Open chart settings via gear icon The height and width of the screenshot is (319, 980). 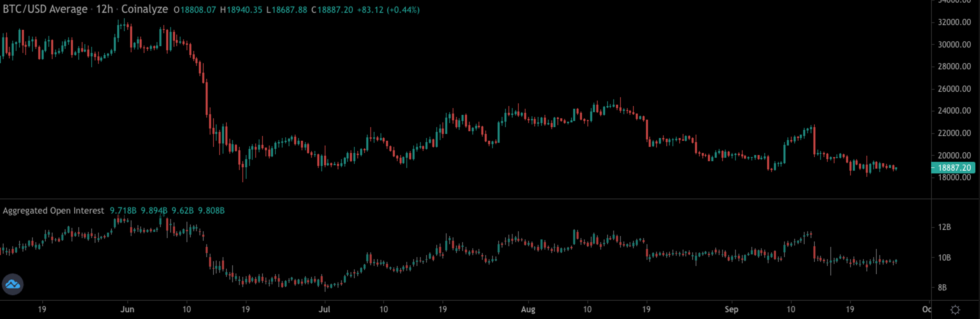955,310
